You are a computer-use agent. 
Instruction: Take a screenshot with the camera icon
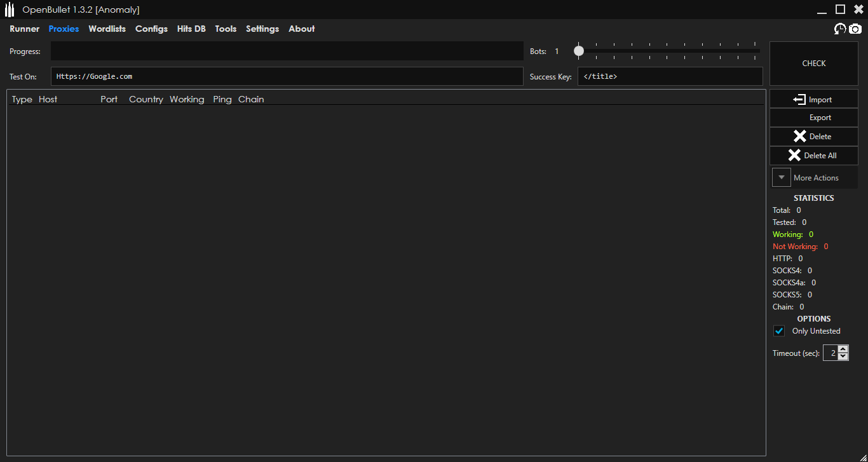pyautogui.click(x=855, y=29)
